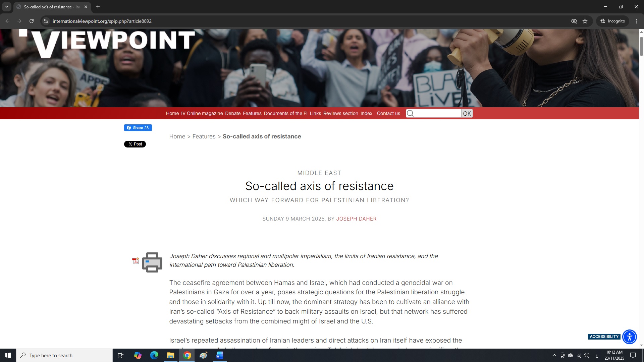The width and height of the screenshot is (644, 362).
Task: Expand the tab search dropdown arrow
Action: pyautogui.click(x=6, y=7)
